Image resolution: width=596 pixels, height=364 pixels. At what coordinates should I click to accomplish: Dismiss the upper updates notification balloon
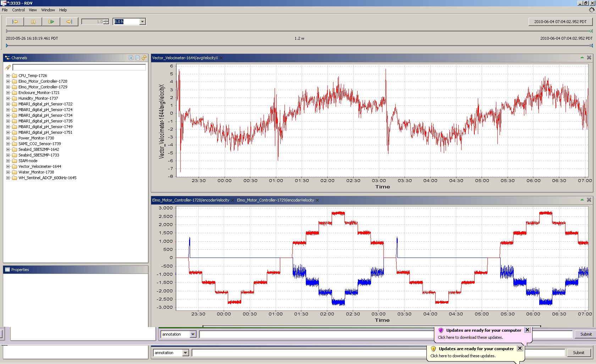point(528,330)
